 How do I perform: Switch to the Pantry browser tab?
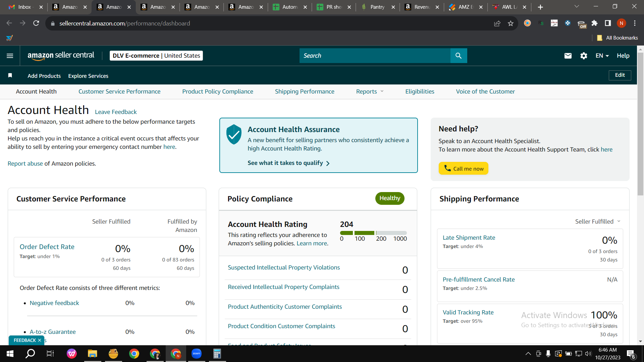(377, 7)
